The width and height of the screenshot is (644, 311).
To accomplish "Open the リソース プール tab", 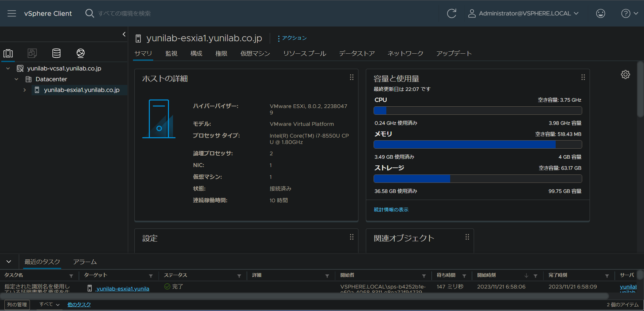I will pos(305,53).
